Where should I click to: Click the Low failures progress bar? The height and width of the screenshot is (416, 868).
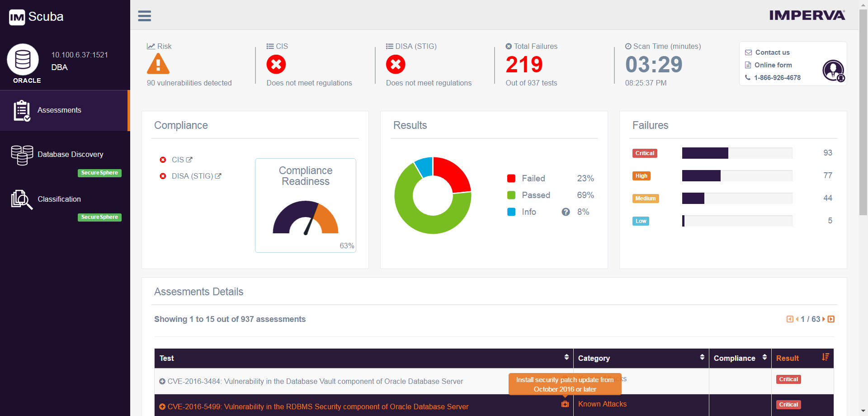[737, 221]
